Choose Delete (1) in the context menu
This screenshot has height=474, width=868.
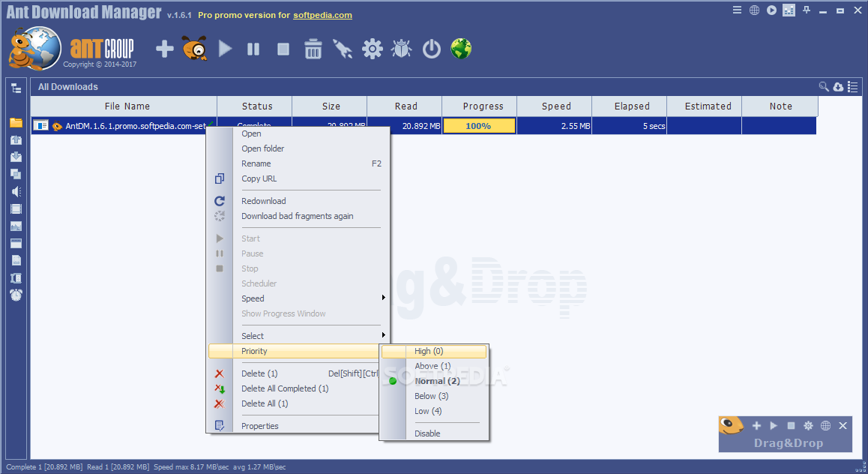tap(295, 373)
